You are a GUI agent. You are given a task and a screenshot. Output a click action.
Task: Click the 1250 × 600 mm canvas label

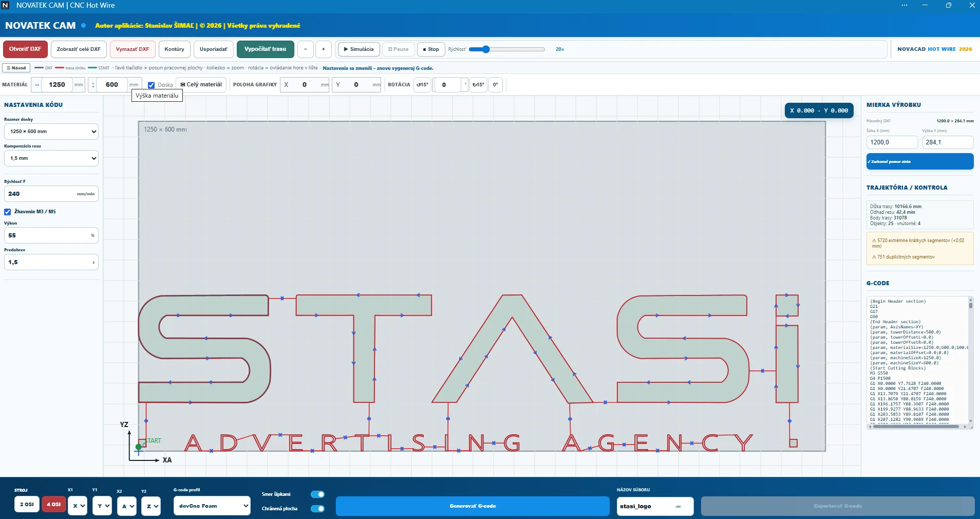pyautogui.click(x=165, y=129)
